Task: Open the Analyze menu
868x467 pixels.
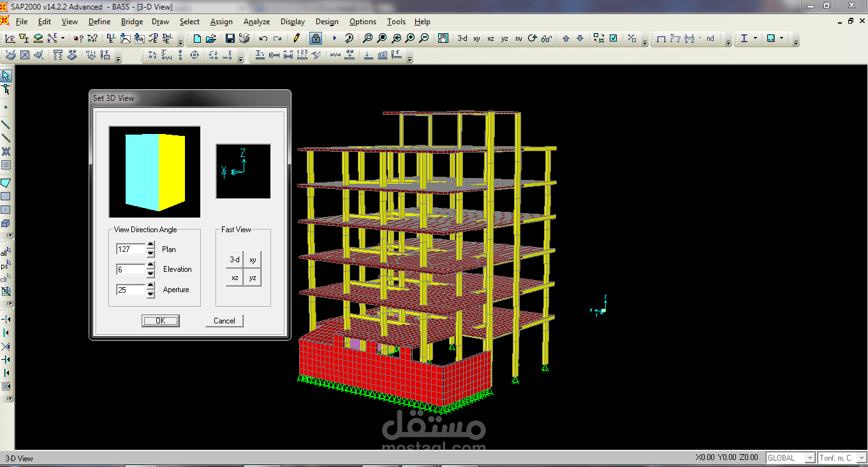Action: point(257,22)
